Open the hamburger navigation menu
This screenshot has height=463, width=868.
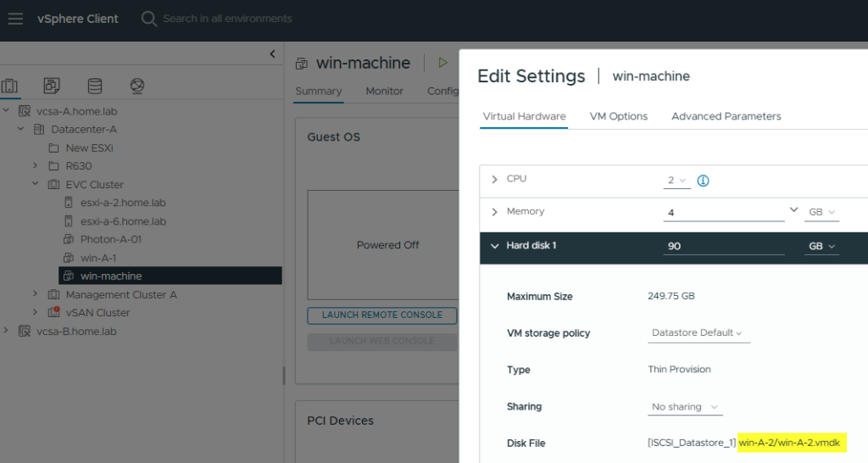click(15, 19)
